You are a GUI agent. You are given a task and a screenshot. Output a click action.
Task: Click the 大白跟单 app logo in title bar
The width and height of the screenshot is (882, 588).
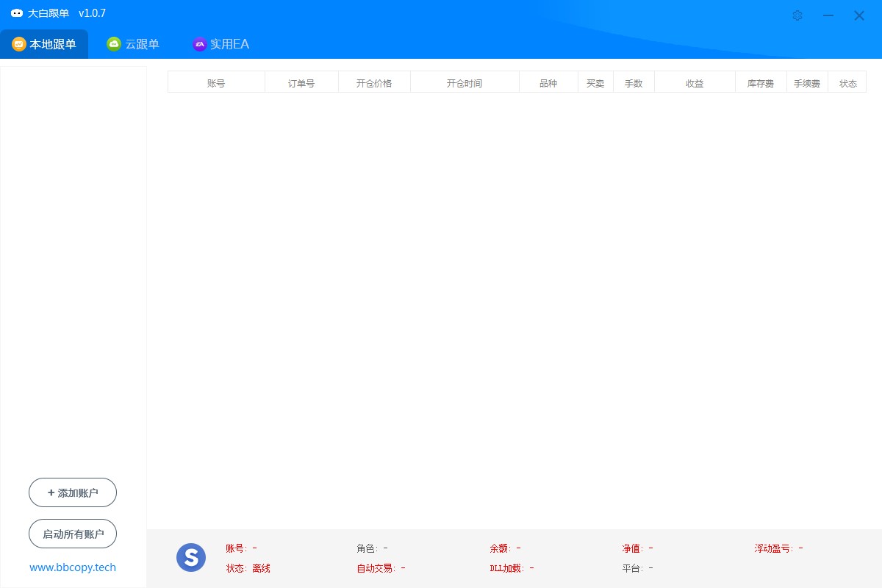click(17, 14)
